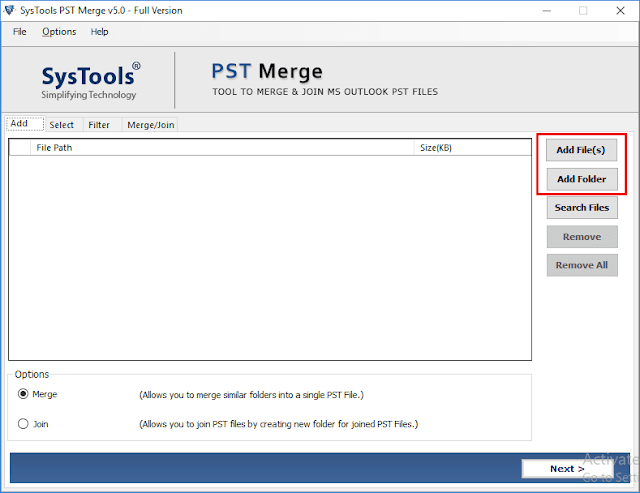Screen dimensions: 640x493
Task: Click the File Path column header
Action: pyautogui.click(x=222, y=148)
